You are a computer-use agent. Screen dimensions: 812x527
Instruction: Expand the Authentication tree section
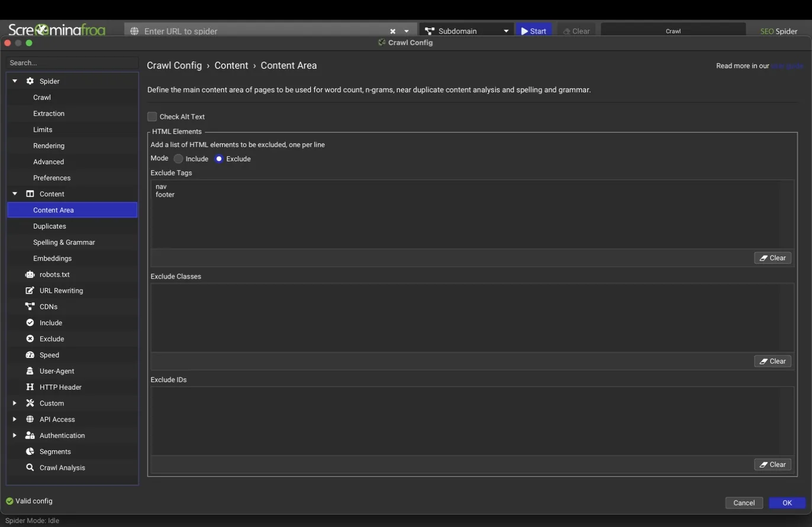click(x=15, y=435)
